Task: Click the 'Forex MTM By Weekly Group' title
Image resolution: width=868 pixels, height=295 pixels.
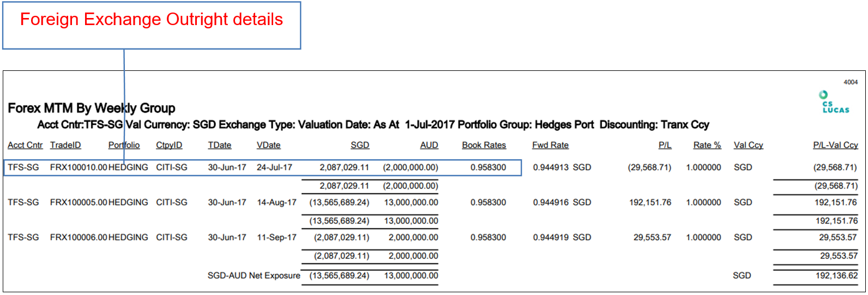Action: pos(92,108)
